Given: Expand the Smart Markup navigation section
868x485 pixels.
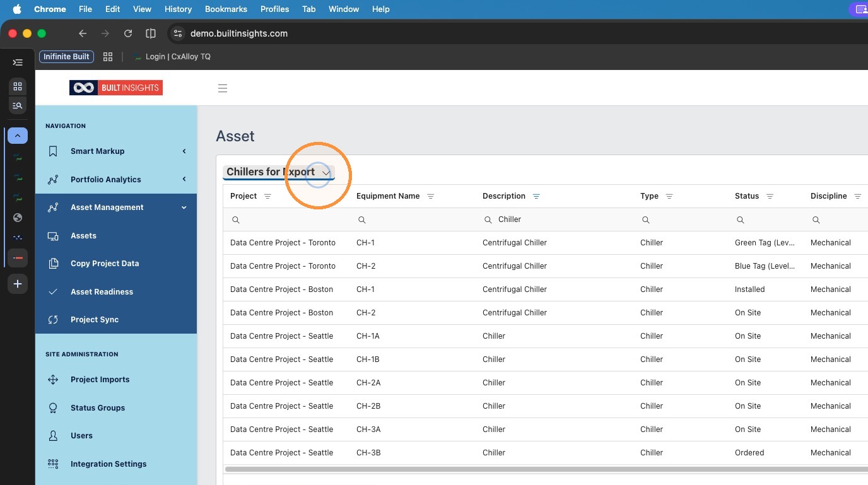Looking at the screenshot, I should [116, 151].
